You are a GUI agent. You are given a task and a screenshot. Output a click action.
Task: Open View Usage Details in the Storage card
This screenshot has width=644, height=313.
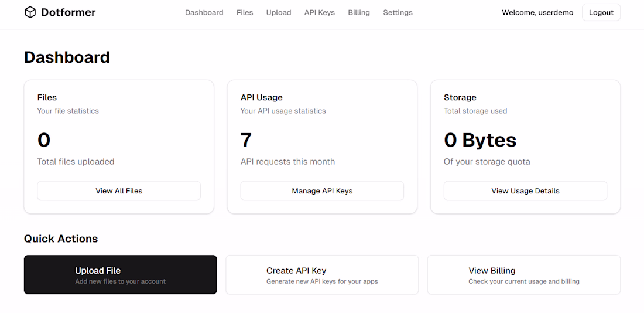[x=525, y=190]
